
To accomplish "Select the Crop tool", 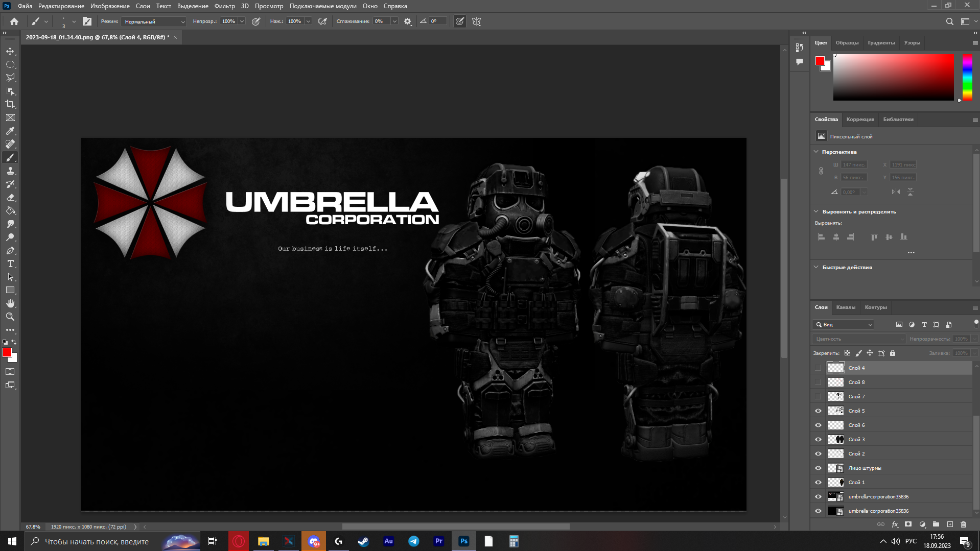I will pyautogui.click(x=10, y=104).
